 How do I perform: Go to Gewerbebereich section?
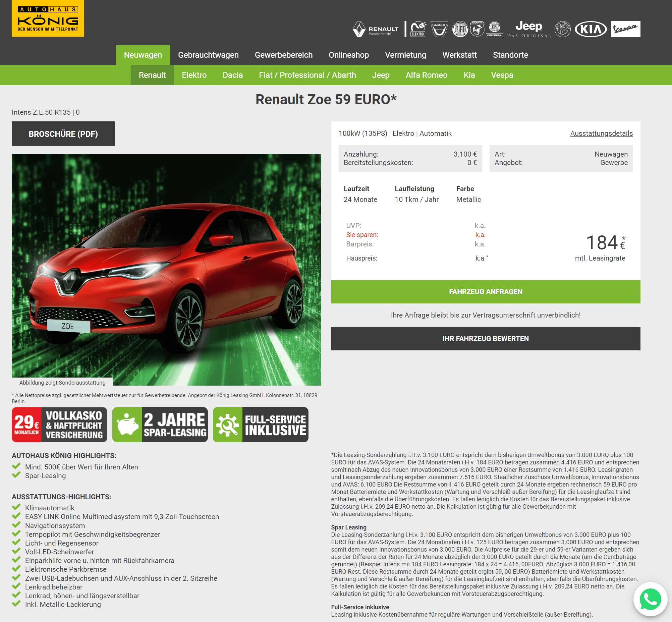click(x=283, y=55)
